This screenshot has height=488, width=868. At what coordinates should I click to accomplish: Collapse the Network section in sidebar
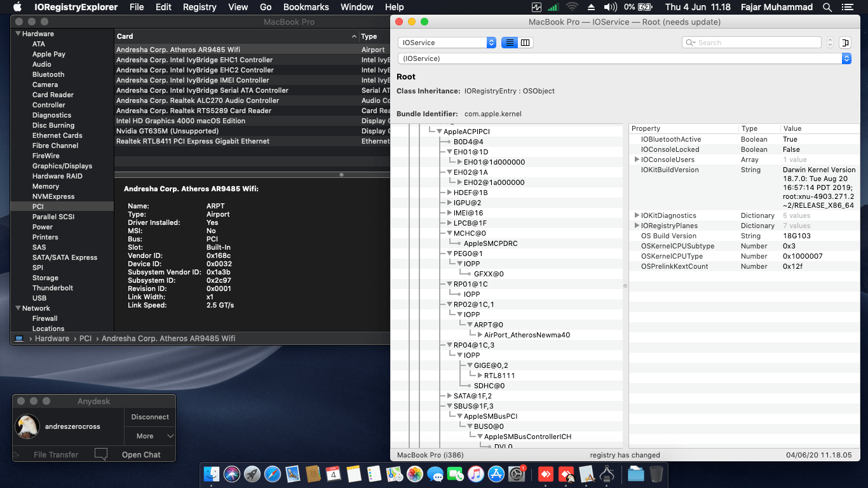(18, 308)
